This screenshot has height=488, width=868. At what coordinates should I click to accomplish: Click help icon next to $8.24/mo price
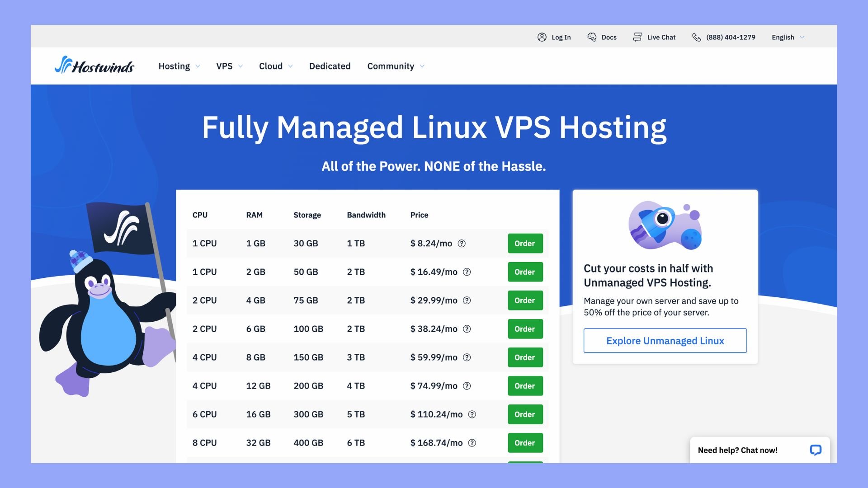[462, 244]
